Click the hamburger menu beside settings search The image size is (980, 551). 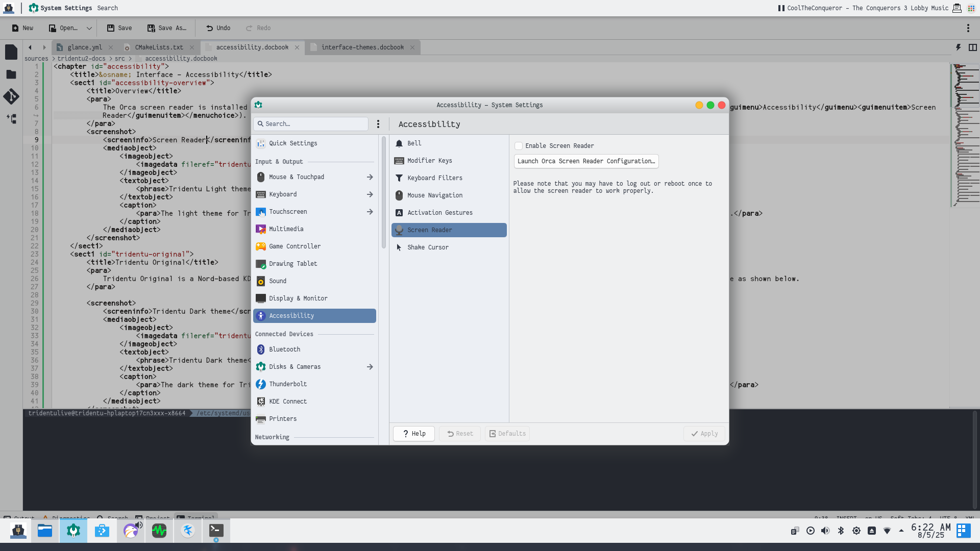pos(378,124)
